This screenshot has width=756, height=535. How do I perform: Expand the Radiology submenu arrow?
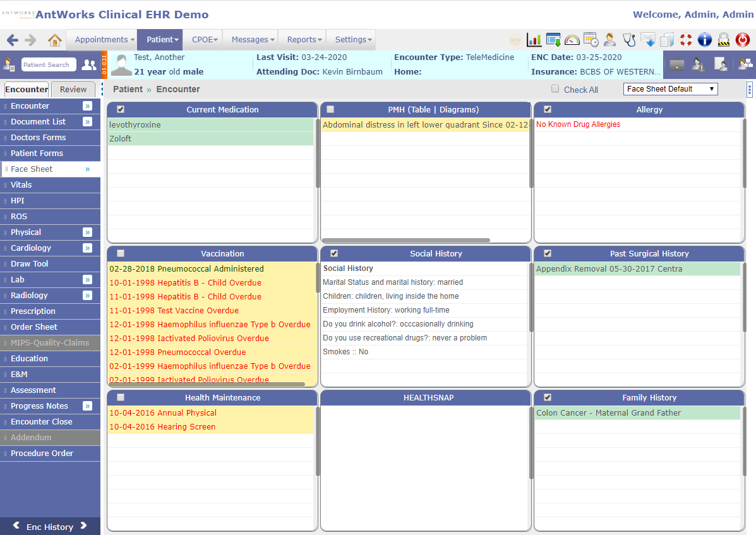click(87, 296)
